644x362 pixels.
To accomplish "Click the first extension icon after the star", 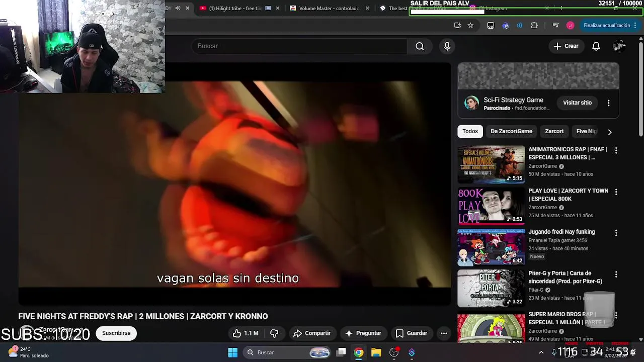I will click(491, 25).
